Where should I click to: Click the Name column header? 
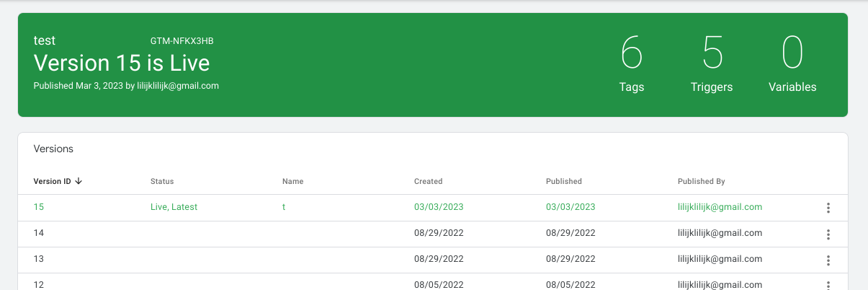tap(292, 181)
